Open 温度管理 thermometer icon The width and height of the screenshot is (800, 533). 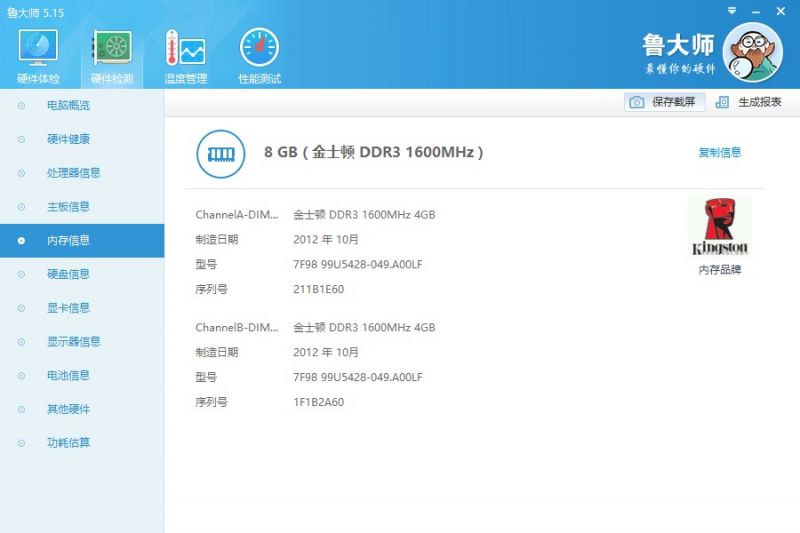click(x=185, y=47)
